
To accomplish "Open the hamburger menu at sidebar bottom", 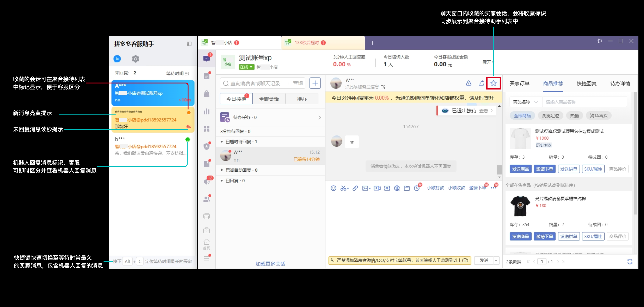I will pos(206,258).
